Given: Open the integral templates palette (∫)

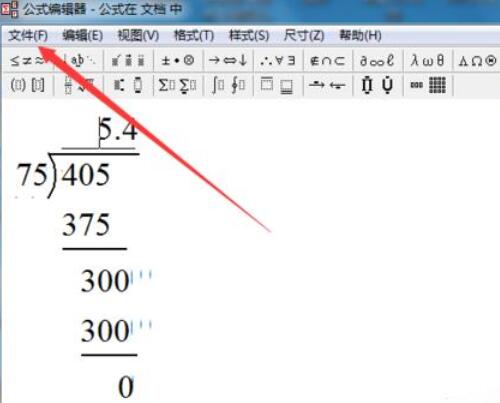Looking at the screenshot, I should pos(228,85).
